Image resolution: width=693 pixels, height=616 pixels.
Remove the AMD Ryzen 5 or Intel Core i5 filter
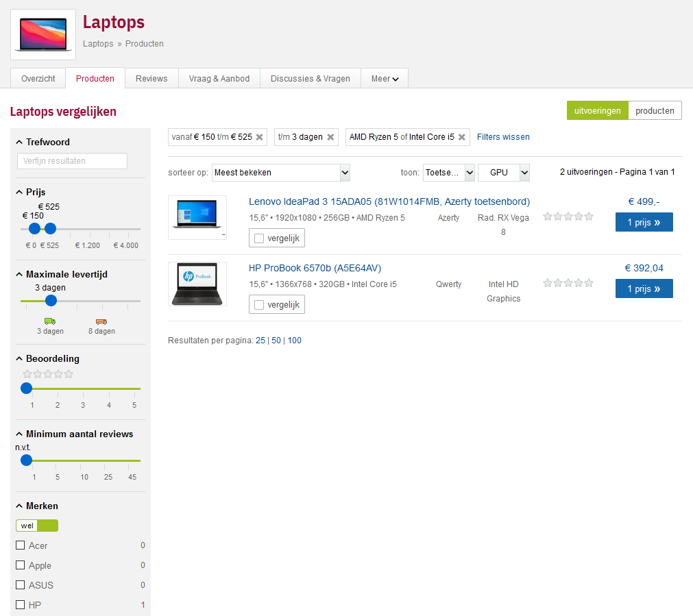click(461, 137)
